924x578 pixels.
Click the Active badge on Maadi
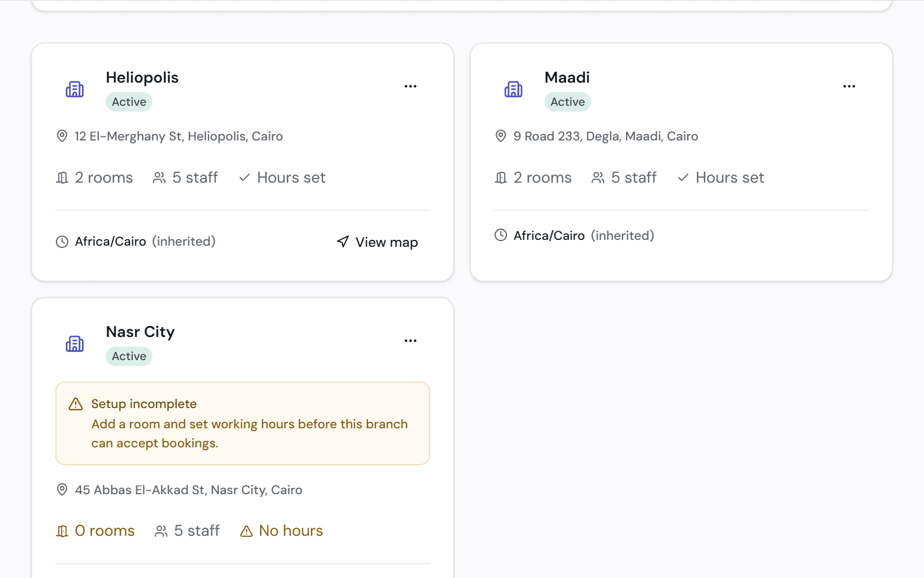[568, 102]
